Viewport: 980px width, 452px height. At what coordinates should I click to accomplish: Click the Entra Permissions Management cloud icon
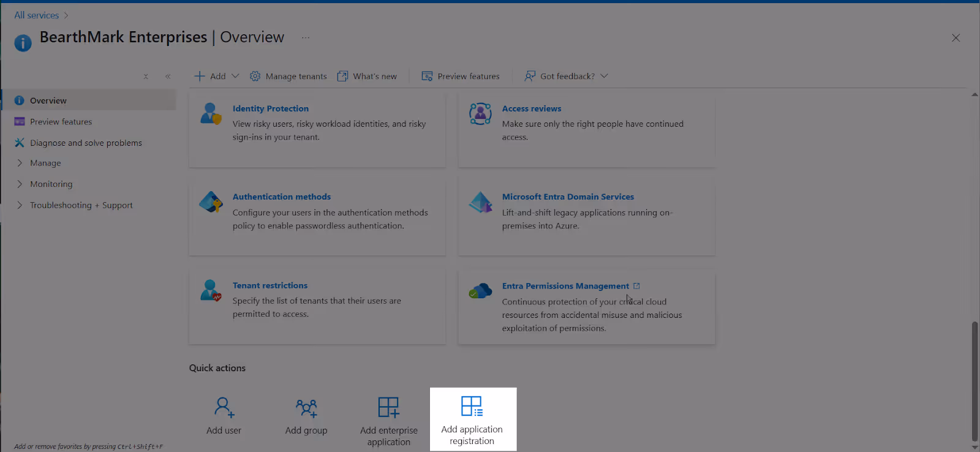[x=480, y=290]
